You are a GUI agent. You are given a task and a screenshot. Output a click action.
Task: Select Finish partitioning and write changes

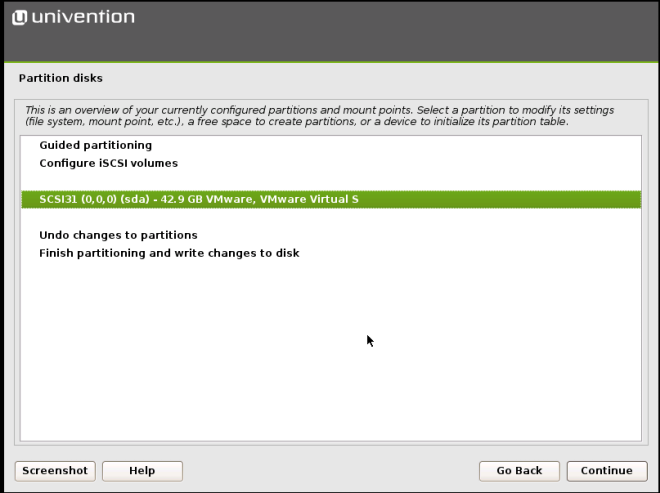point(169,253)
